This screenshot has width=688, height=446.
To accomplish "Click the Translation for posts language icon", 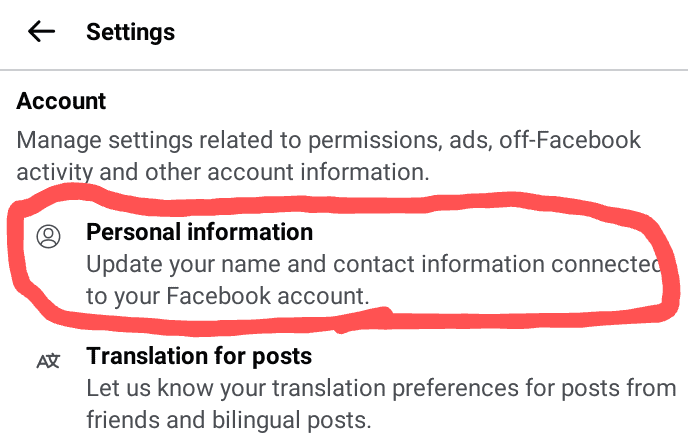I will coord(48,360).
